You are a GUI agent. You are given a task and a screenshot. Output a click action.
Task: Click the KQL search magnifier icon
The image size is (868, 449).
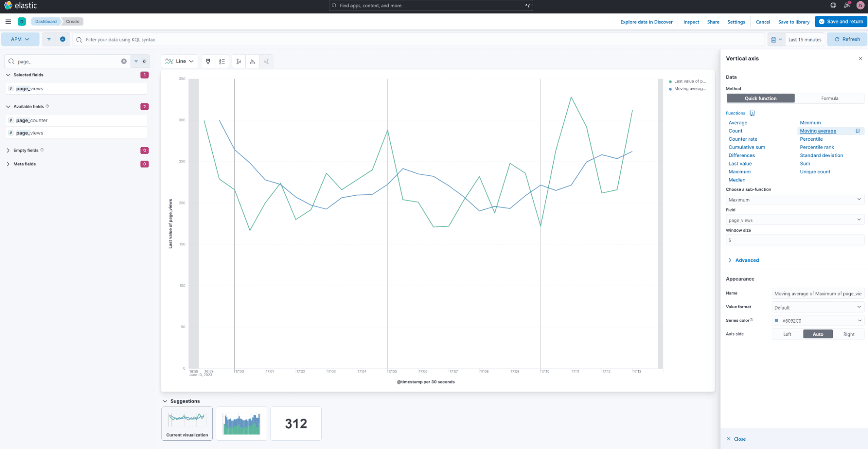(x=79, y=40)
